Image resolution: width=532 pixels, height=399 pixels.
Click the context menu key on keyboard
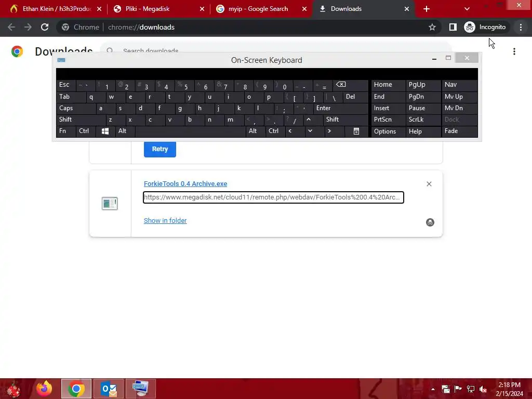tap(356, 131)
